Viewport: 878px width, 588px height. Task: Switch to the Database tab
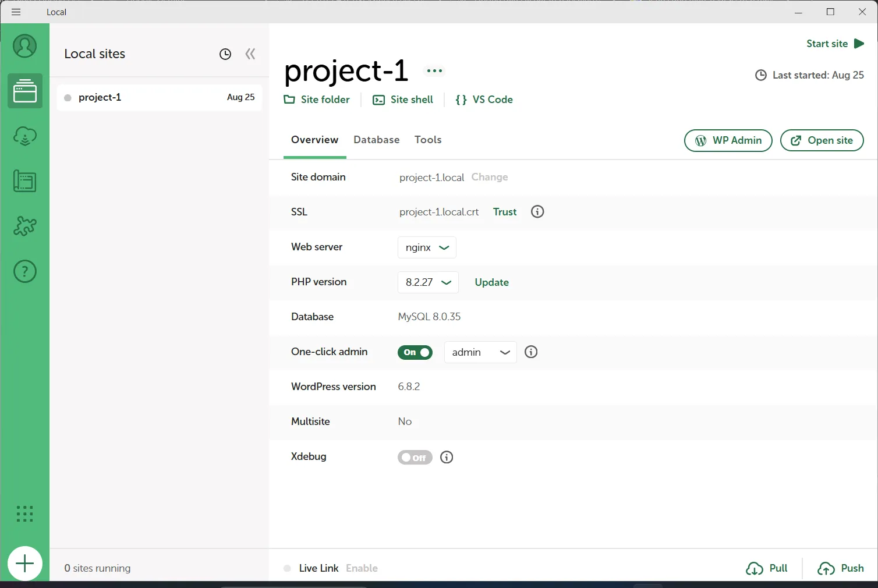[x=376, y=140]
